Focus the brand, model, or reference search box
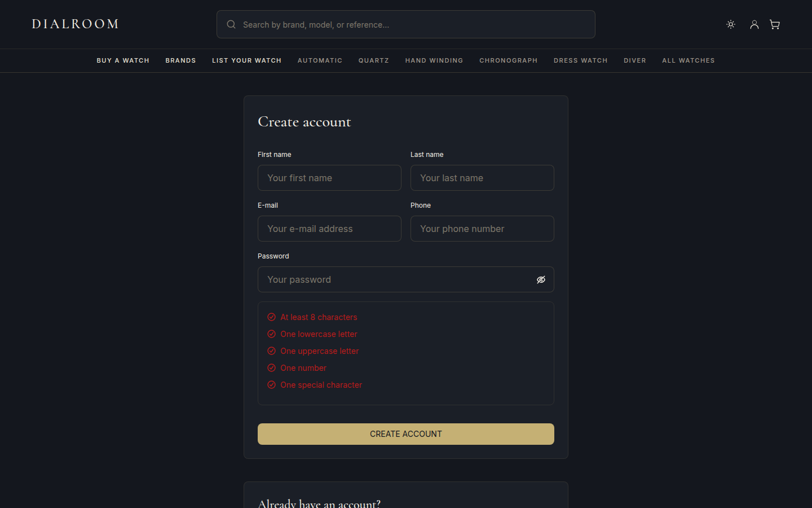Screen dimensions: 812x508 (x=406, y=24)
